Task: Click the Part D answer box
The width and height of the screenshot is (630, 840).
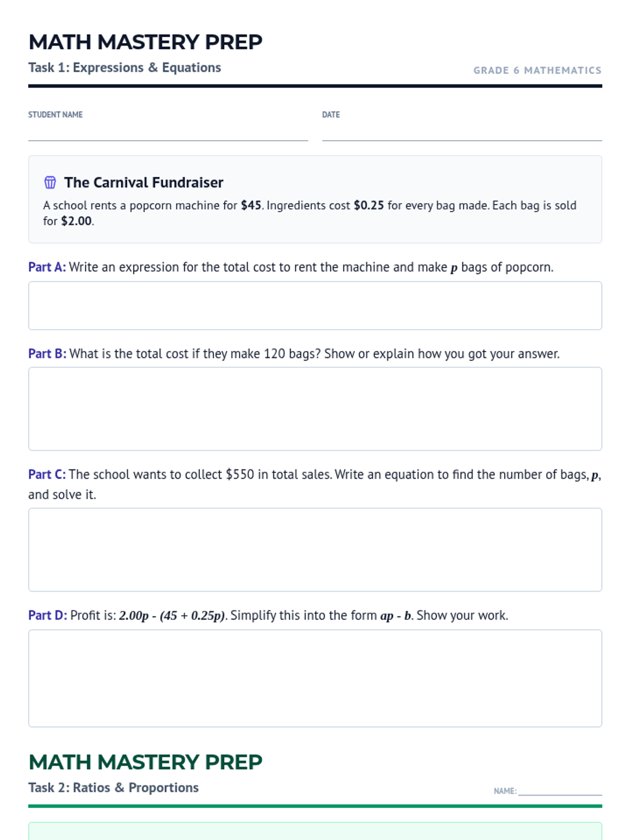Action: click(315, 678)
